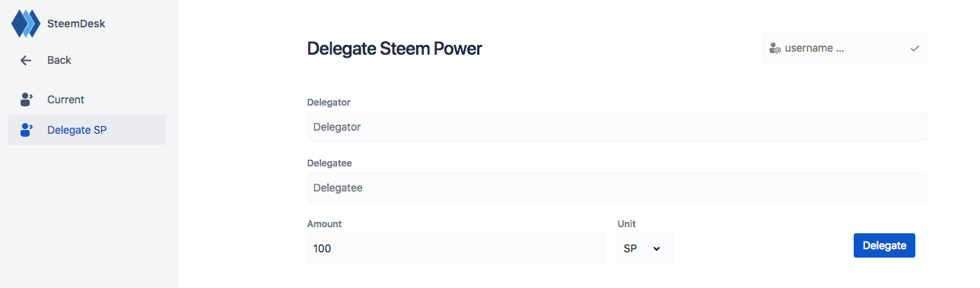Click the checkmark icon in username box
The image size is (980, 288).
pos(915,48)
